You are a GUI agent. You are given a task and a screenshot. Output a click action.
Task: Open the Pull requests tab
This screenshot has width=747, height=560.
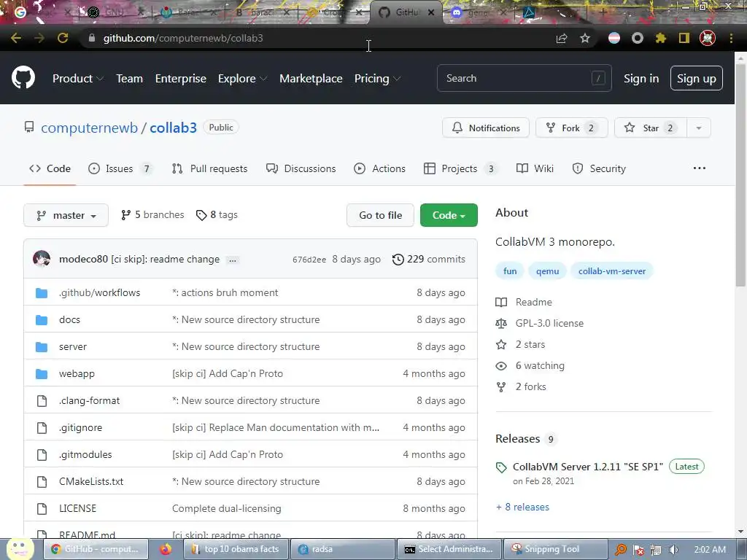pyautogui.click(x=209, y=168)
